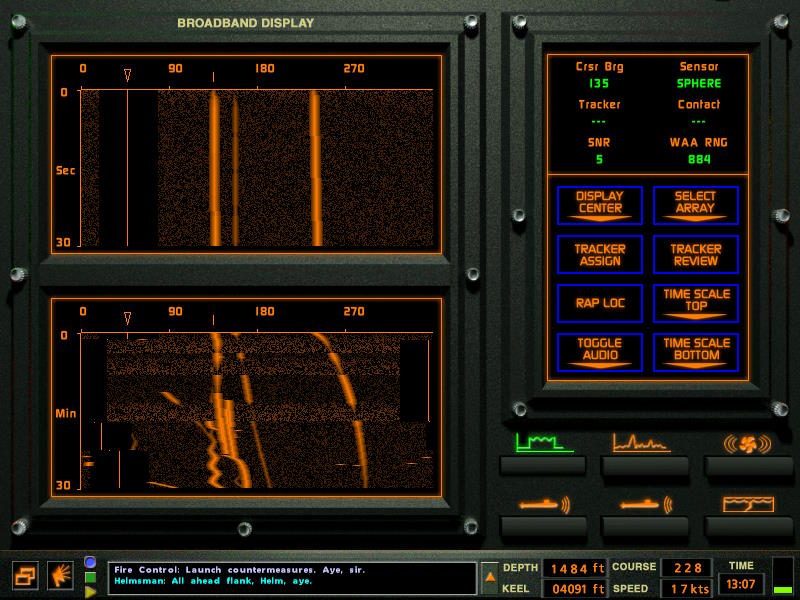This screenshot has width=800, height=600.
Task: Open the Active Sonar submarine icon
Action: (x=645, y=505)
